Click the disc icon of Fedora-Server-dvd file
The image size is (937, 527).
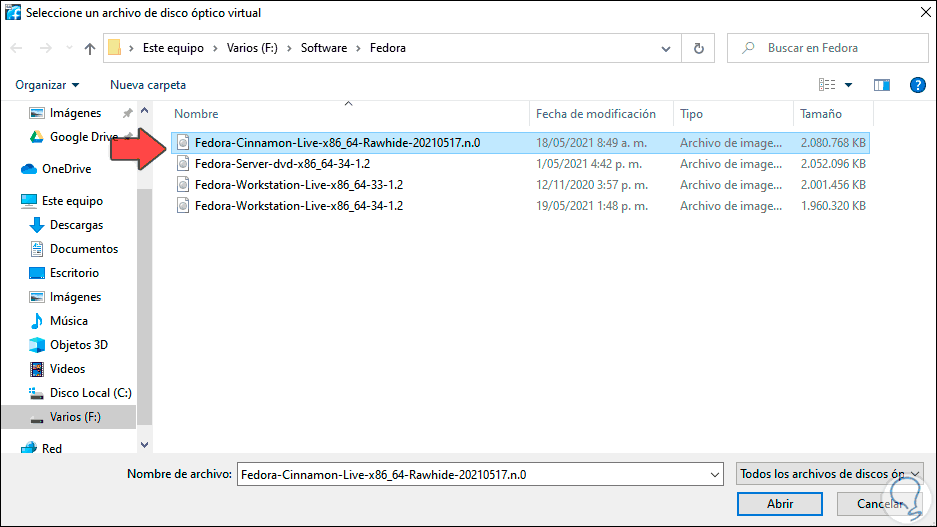tap(183, 164)
